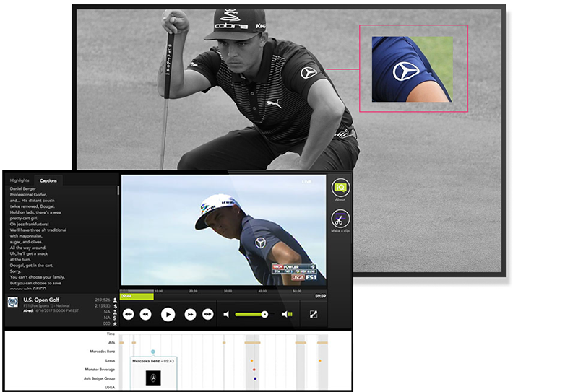Viewport: 578px width, 392px height.
Task: Set maximum volume with the loud speaker icon
Action: (287, 314)
